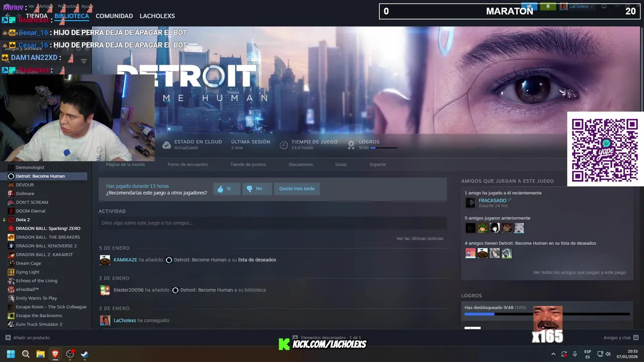Open File Explorer from the taskbar

click(x=41, y=354)
